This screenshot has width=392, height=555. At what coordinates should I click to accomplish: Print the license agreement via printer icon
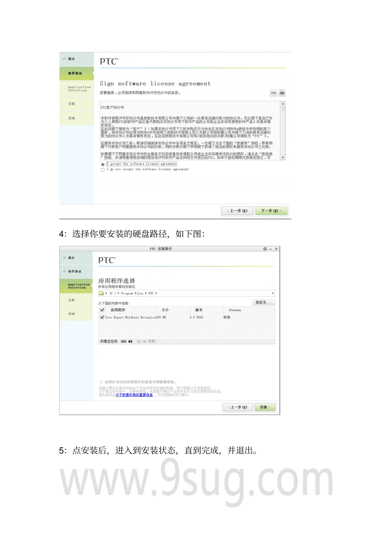(282, 93)
